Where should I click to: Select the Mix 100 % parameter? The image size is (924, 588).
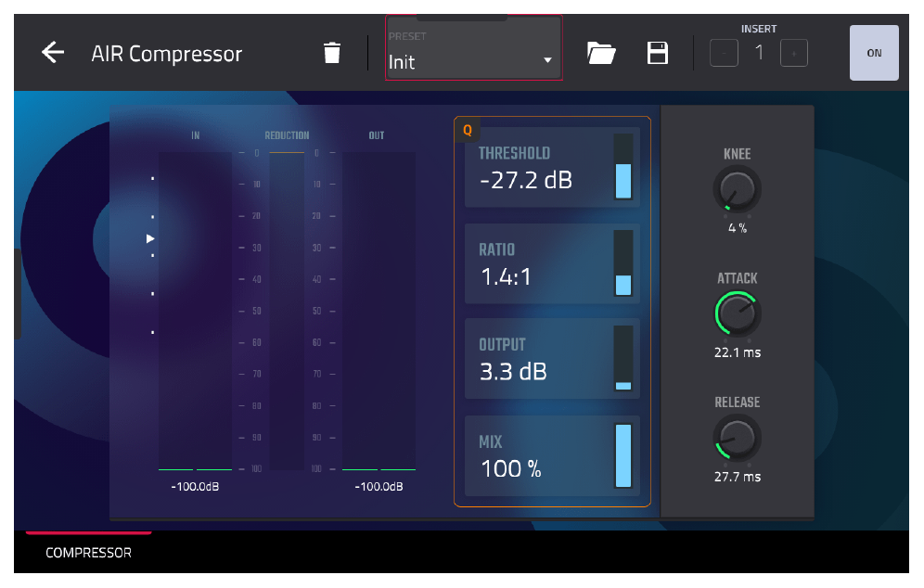(552, 456)
